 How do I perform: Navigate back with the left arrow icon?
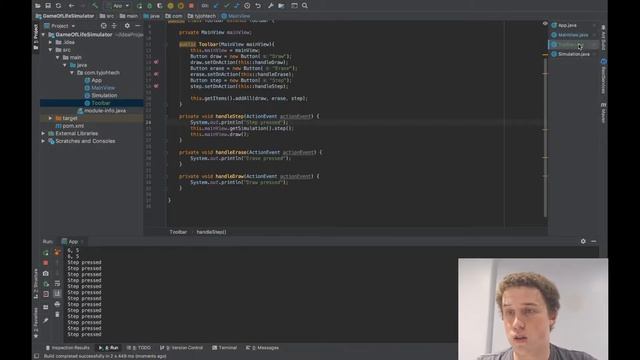(x=71, y=6)
